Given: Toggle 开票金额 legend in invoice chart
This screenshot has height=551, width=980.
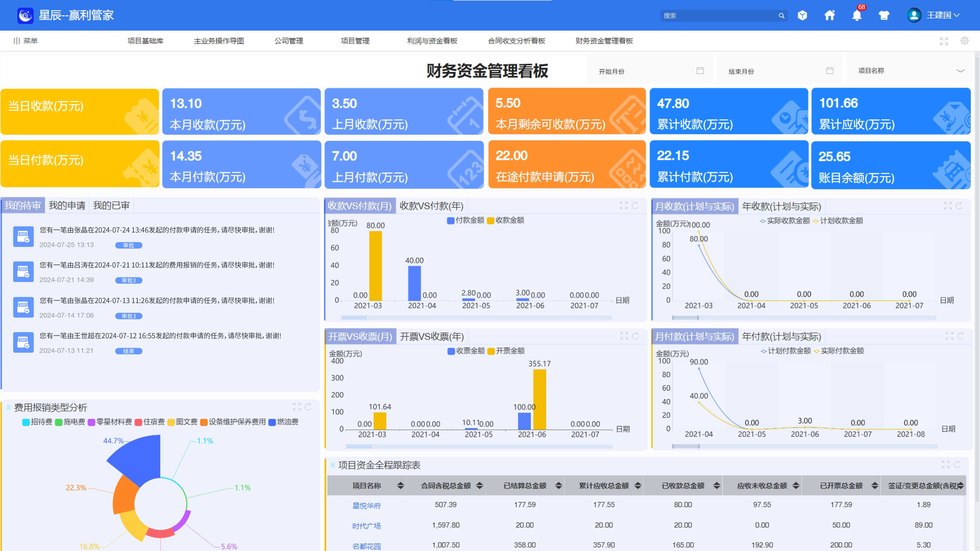Looking at the screenshot, I should point(506,351).
